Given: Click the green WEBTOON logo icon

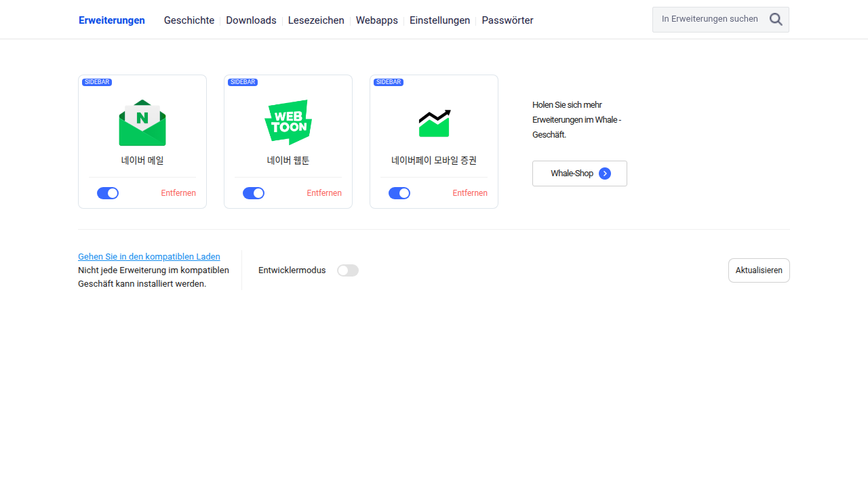Looking at the screenshot, I should click(288, 123).
